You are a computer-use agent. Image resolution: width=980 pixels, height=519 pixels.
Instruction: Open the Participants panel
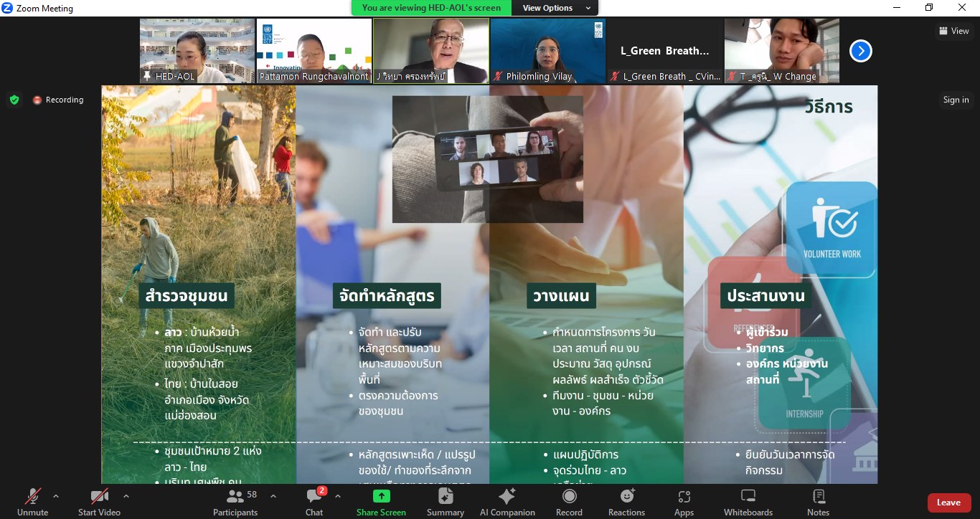(235, 500)
